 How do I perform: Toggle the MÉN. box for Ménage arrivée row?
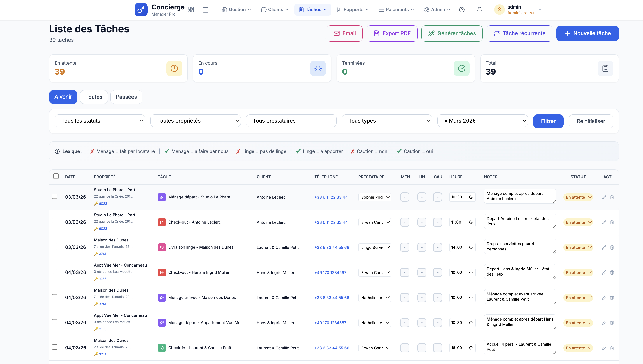point(405,298)
